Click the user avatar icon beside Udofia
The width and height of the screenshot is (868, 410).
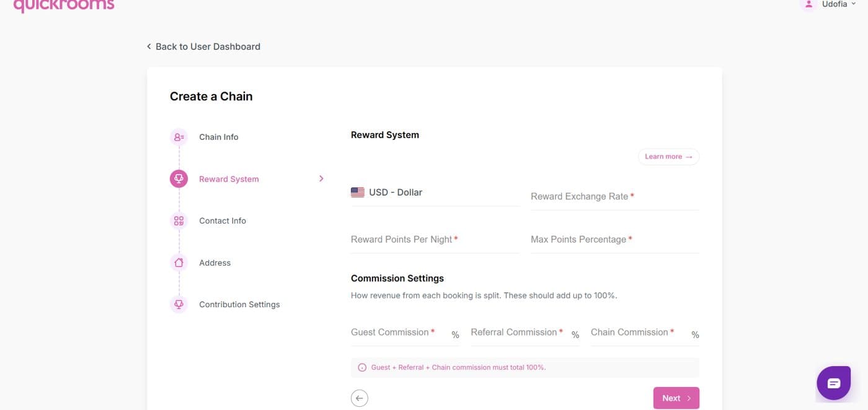point(808,4)
